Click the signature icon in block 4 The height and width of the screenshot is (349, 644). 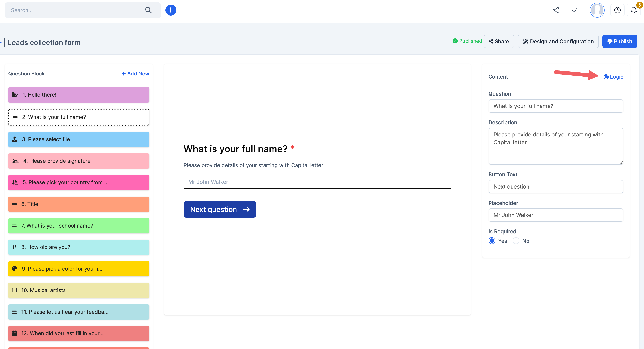16,161
